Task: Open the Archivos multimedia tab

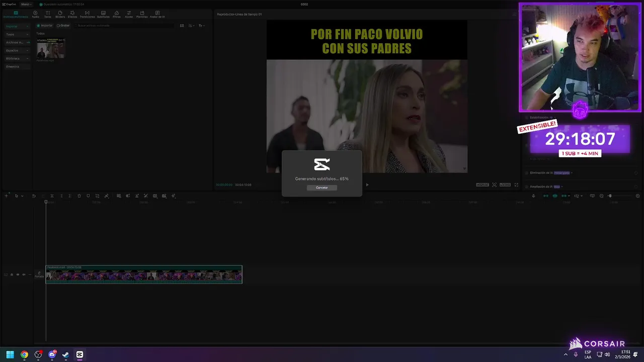Action: (x=16, y=14)
